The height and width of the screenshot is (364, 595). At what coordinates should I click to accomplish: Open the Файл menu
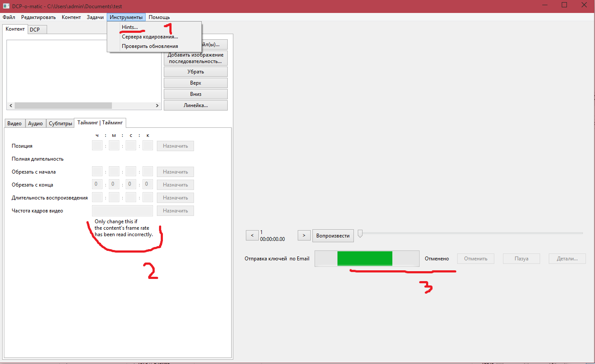coord(9,17)
